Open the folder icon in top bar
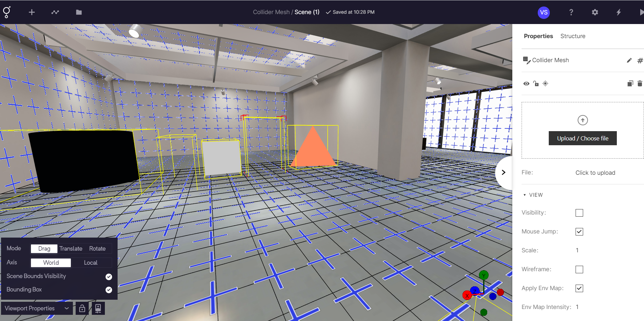644x321 pixels. 79,12
